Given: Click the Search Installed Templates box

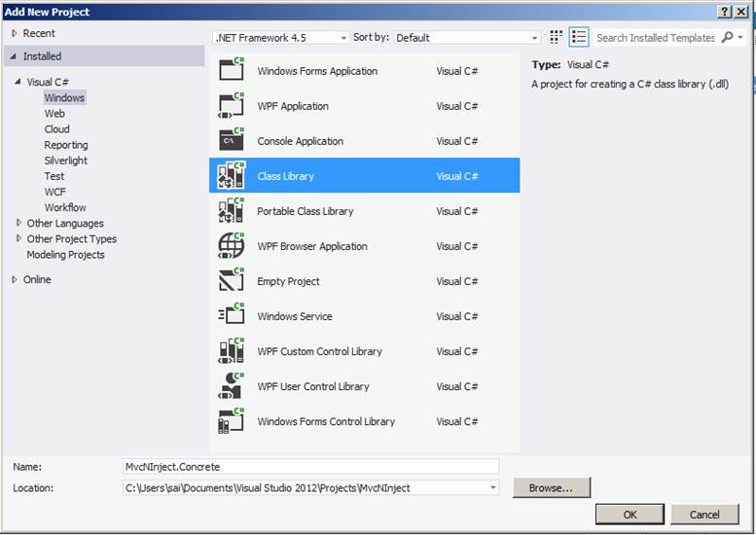Looking at the screenshot, I should [x=656, y=38].
